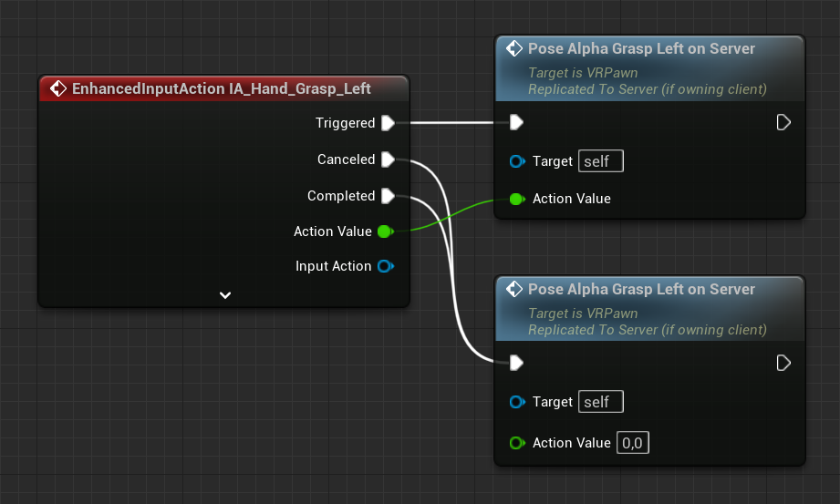Click the upper Pose Alpha Grasp node's exec output pin
Screen dimensions: 840x504
coord(783,123)
